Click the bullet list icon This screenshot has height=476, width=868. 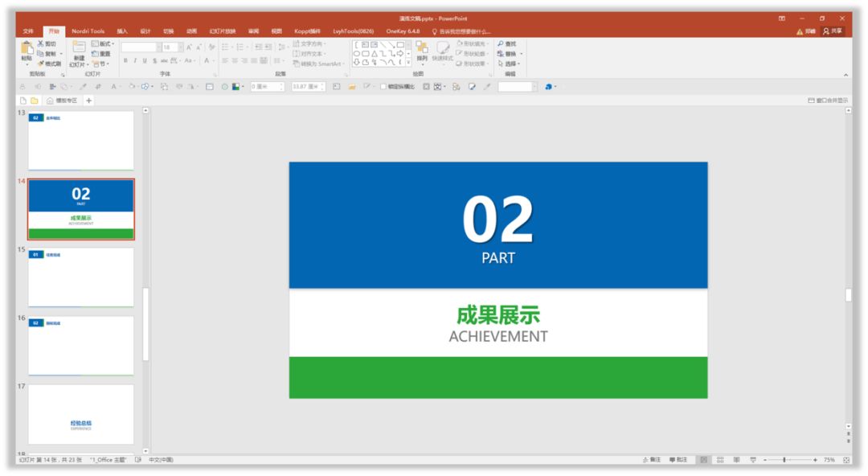tap(225, 47)
